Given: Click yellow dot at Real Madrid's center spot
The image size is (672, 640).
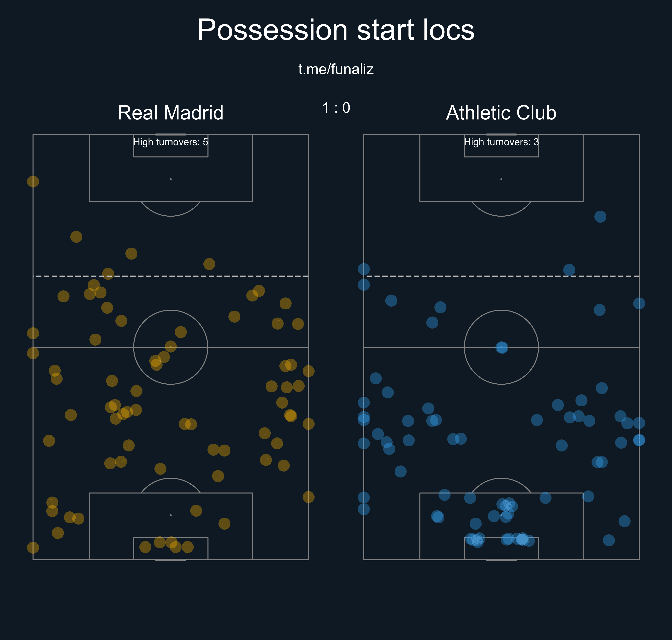Looking at the screenshot, I should [x=170, y=347].
